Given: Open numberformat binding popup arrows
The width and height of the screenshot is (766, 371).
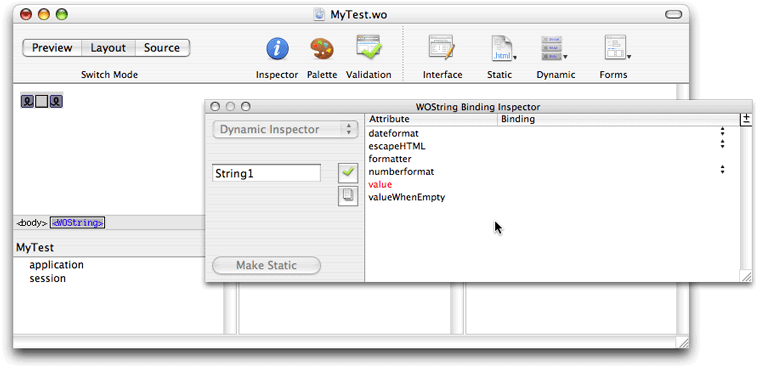Looking at the screenshot, I should click(x=723, y=170).
